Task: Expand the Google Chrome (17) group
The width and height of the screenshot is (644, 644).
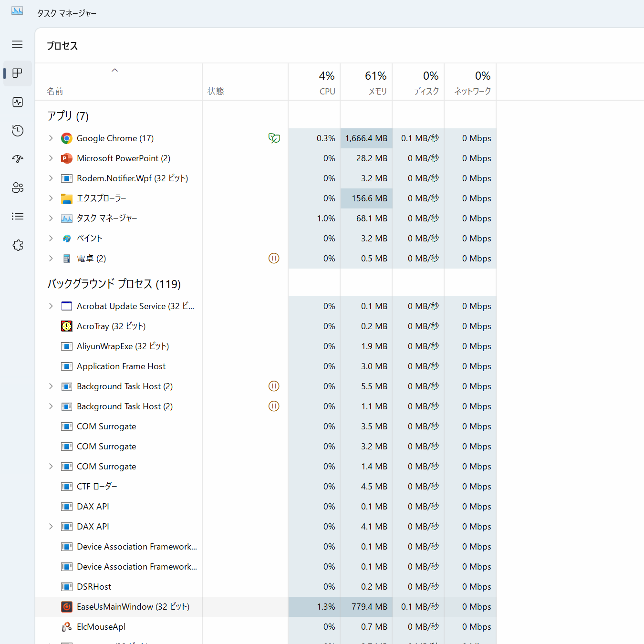Action: [51, 138]
